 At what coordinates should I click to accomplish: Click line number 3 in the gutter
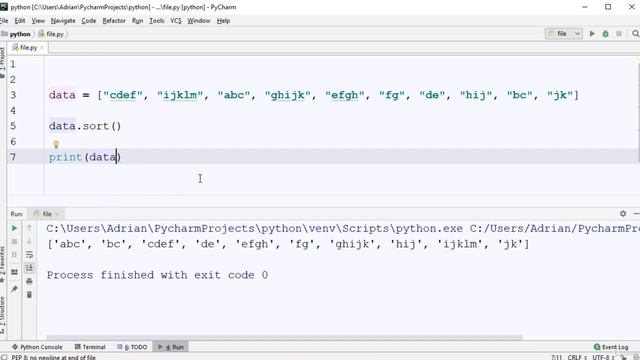point(13,95)
